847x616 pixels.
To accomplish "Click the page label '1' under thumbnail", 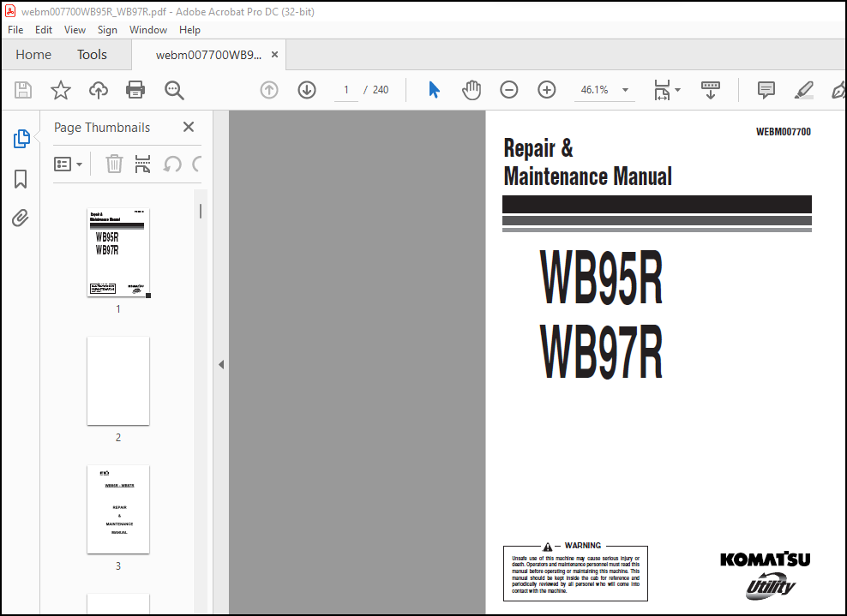I will coord(118,308).
